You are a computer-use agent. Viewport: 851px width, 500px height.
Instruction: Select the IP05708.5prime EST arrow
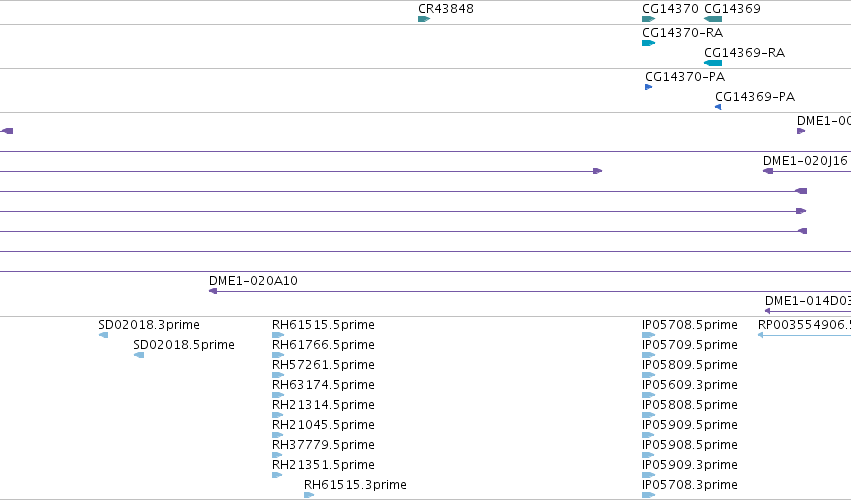[649, 335]
